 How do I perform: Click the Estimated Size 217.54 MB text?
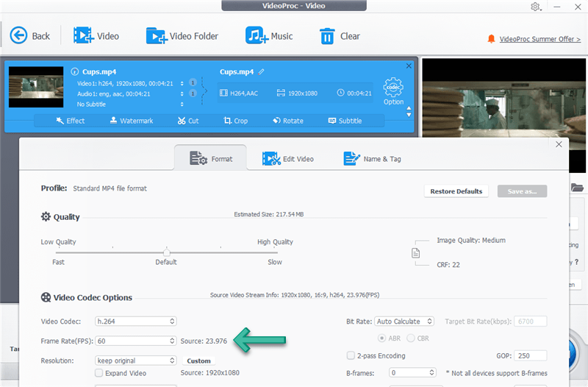269,214
